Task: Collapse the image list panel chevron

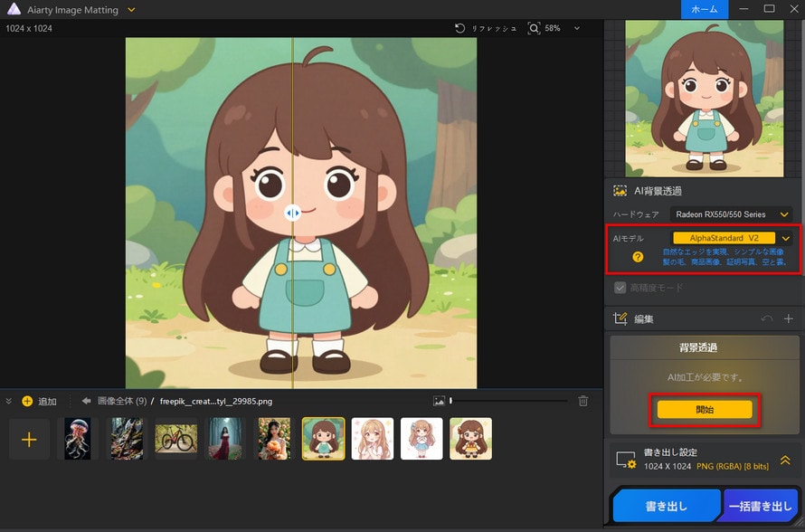Action: pos(9,401)
